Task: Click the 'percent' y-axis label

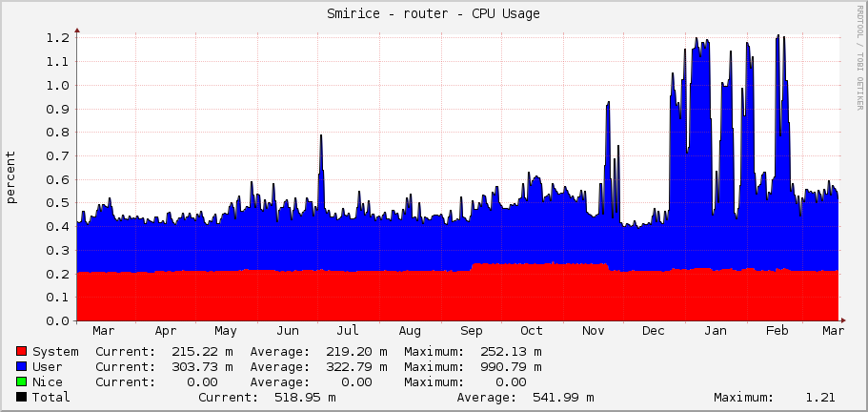Action: [11, 177]
